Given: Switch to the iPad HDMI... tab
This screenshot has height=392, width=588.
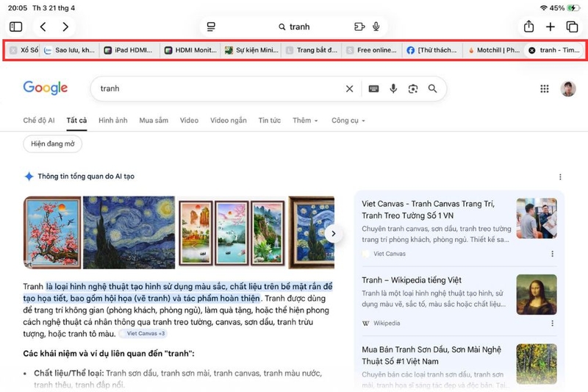Looking at the screenshot, I should 129,50.
